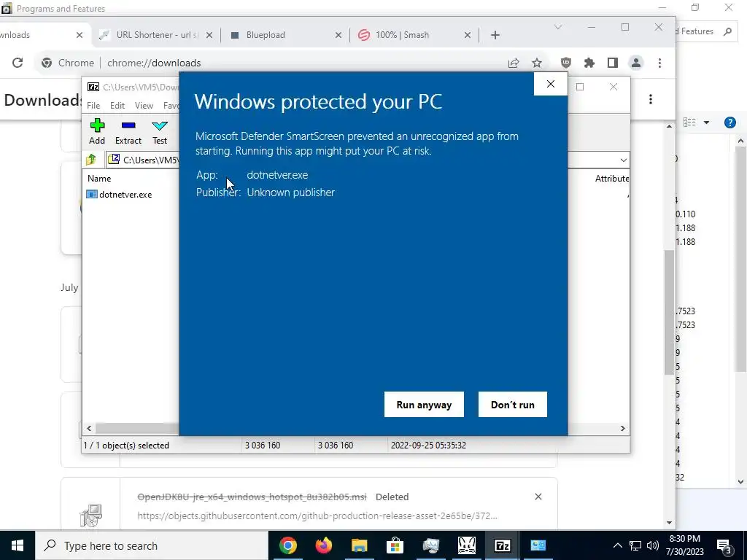Bookmark this page with the star icon
747x560 pixels.
point(537,63)
